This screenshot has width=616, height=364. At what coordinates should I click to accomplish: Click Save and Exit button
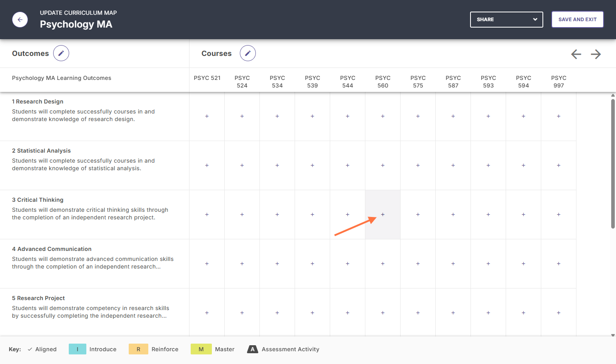pos(577,20)
